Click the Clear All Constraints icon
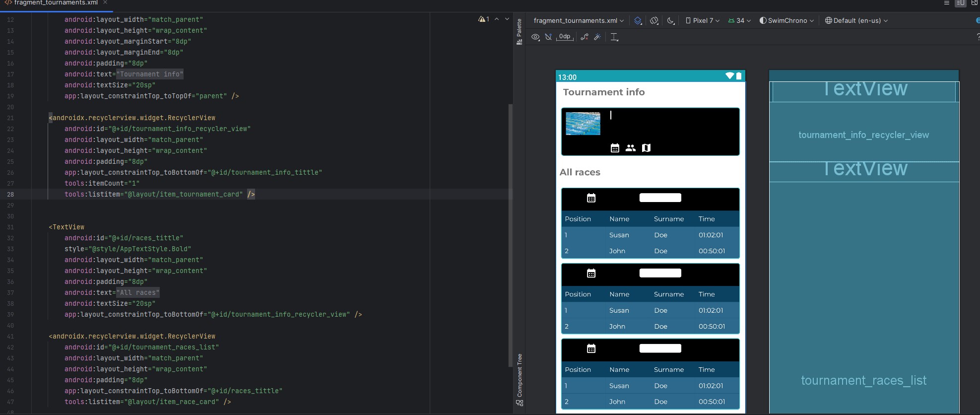The image size is (980, 415). 585,37
